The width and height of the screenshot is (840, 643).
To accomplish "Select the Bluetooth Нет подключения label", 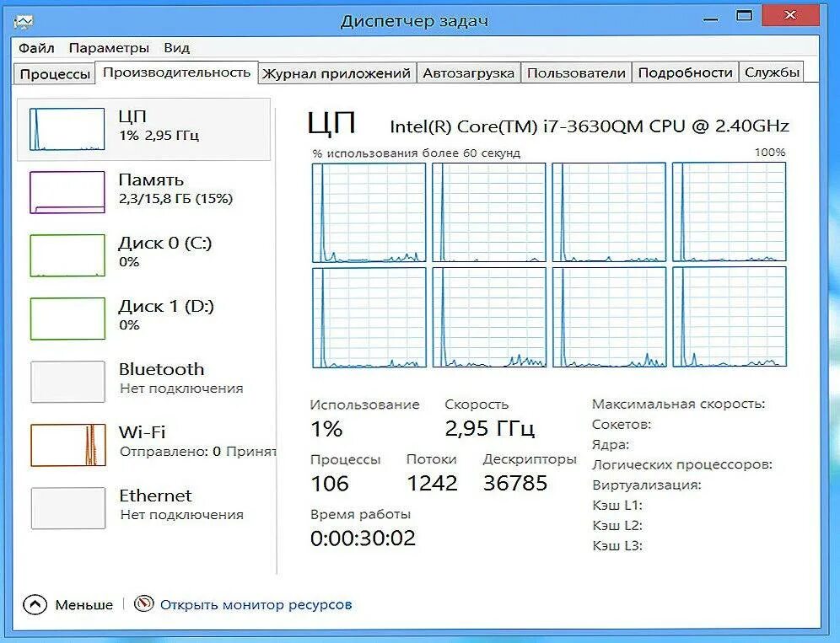I will point(181,378).
